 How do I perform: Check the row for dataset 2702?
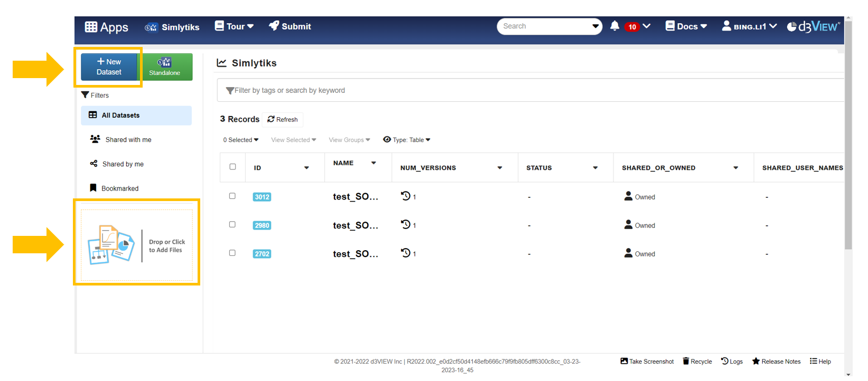[232, 253]
